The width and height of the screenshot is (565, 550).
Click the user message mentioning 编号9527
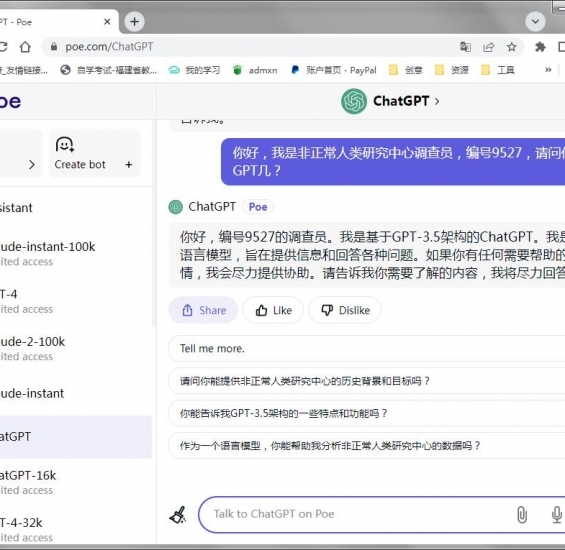(393, 162)
